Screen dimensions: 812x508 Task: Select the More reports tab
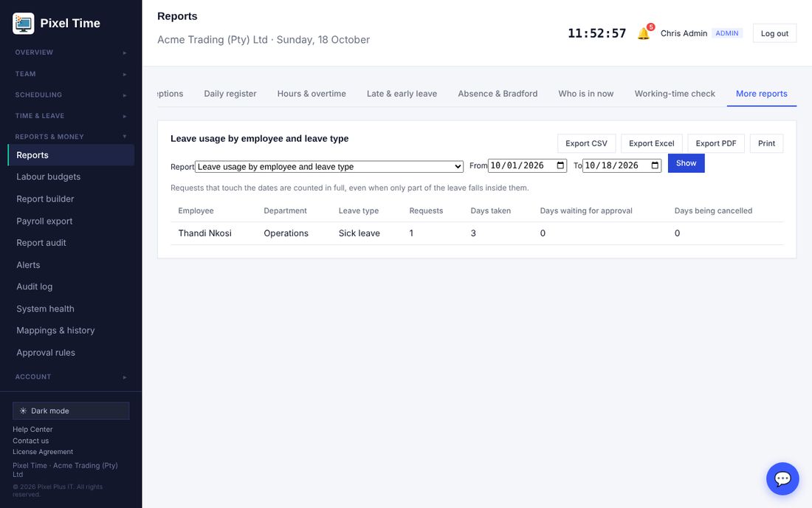(x=761, y=94)
